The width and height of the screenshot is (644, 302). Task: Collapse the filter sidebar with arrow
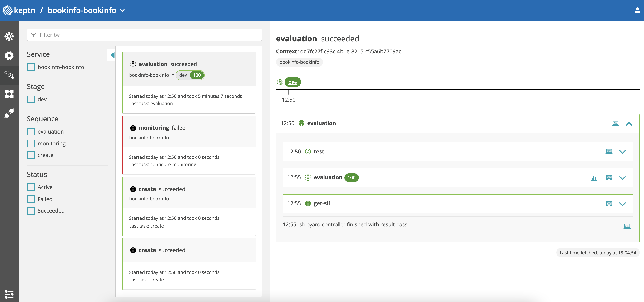[111, 55]
